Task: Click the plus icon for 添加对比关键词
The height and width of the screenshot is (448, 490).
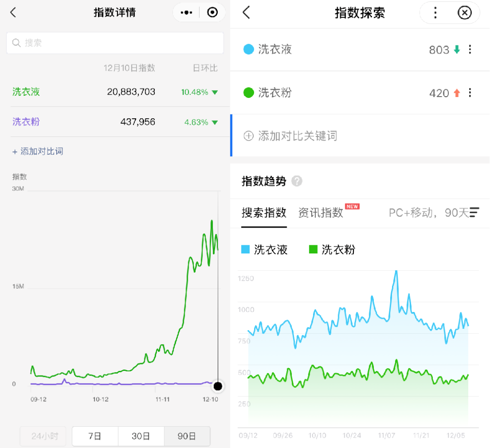Action: (248, 136)
